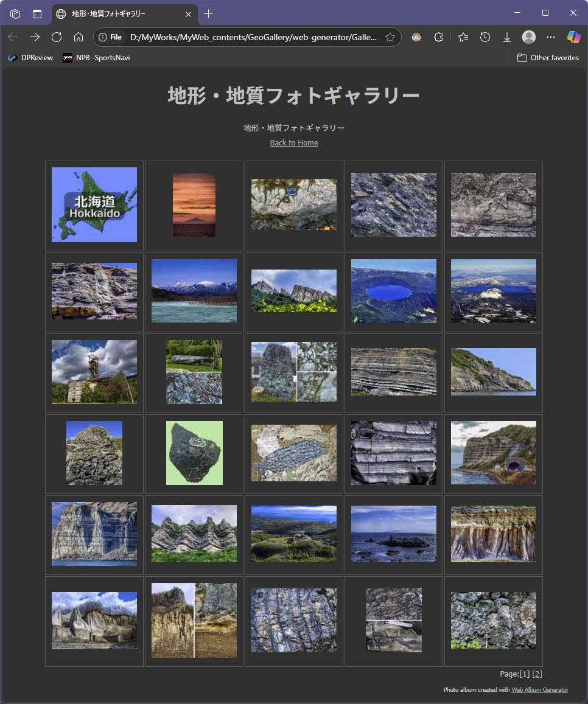Open the NPB -SportsNavi bookmark
Image resolution: width=588 pixels, height=704 pixels.
click(96, 58)
